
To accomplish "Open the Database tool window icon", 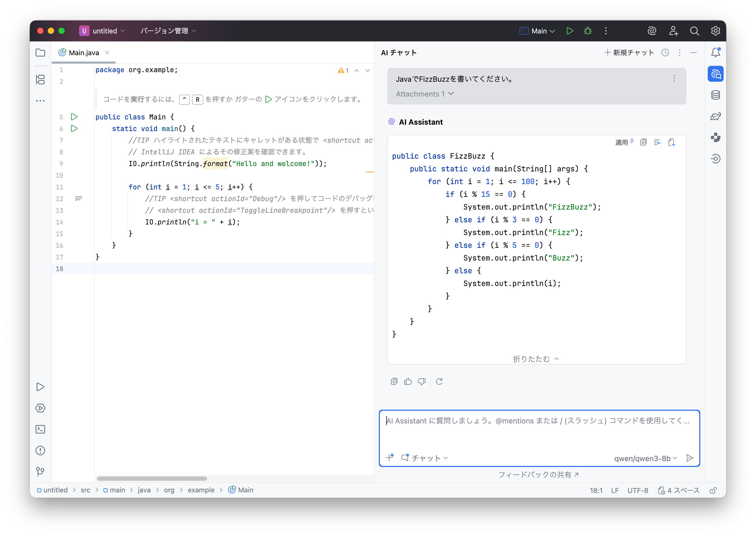I will pos(715,95).
